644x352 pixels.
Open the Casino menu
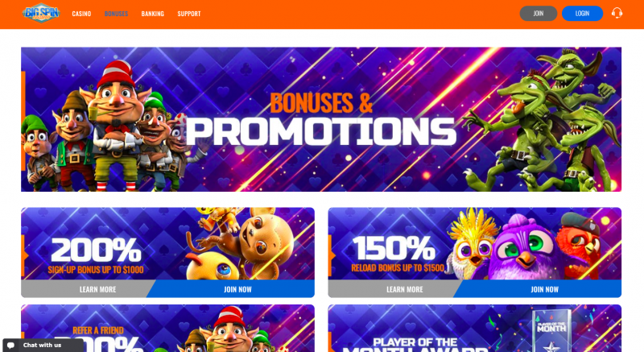click(81, 14)
